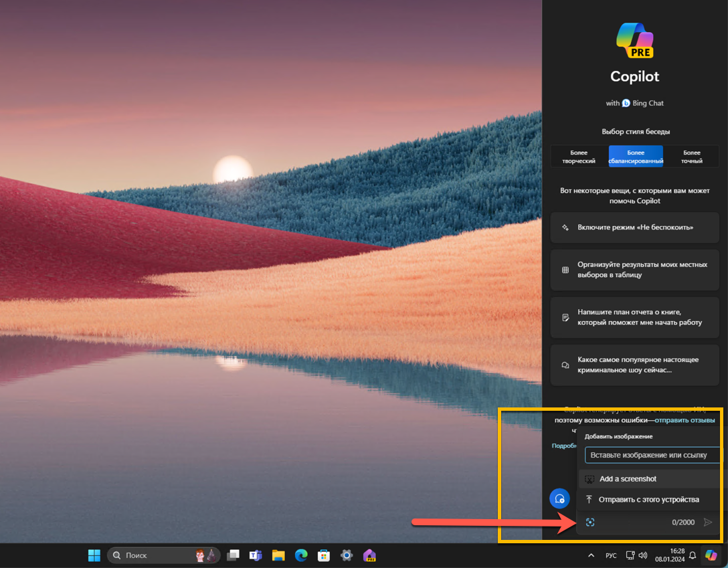The height and width of the screenshot is (568, 728).
Task: Open the Windows Start menu
Action: (x=94, y=555)
